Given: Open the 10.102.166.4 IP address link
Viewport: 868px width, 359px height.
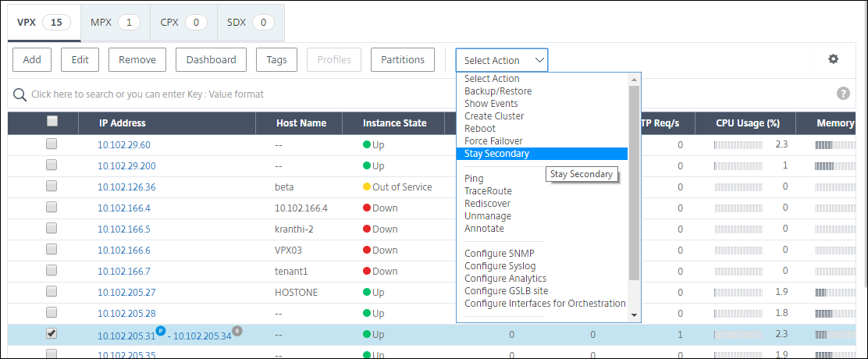Looking at the screenshot, I should pyautogui.click(x=124, y=208).
